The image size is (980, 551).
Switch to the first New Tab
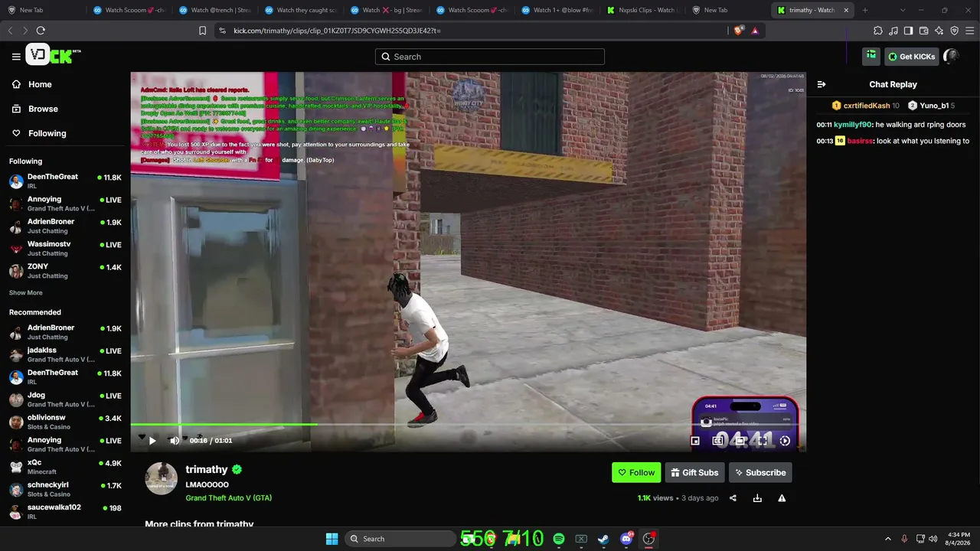43,10
